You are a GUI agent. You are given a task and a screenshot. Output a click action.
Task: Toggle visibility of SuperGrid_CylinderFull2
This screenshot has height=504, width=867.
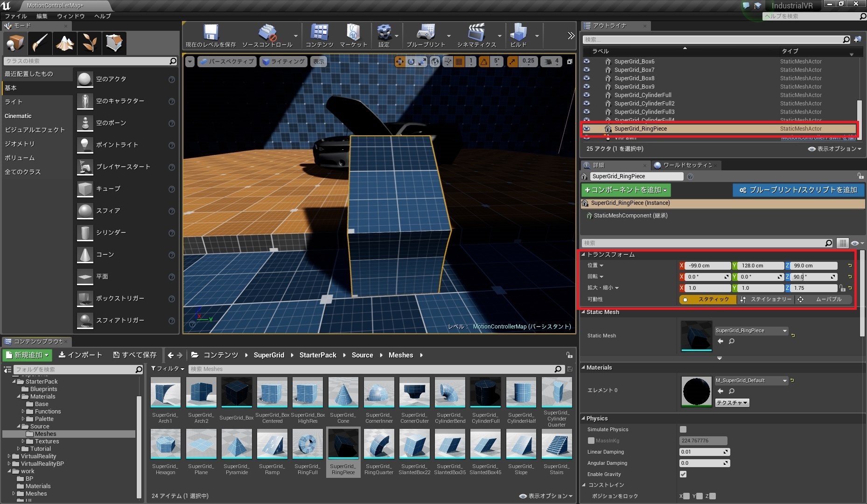[x=587, y=104]
